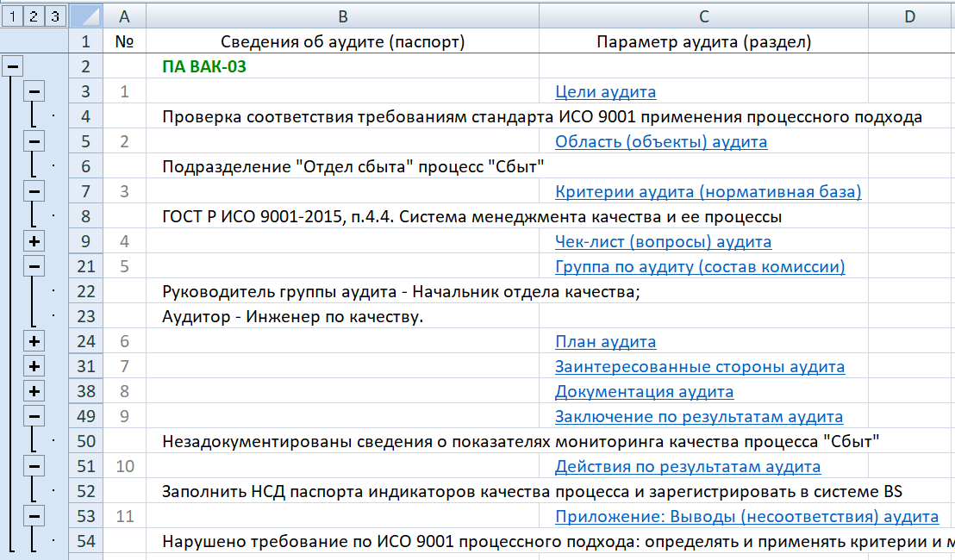Expand the Документация аудита group at row 38

point(34,392)
